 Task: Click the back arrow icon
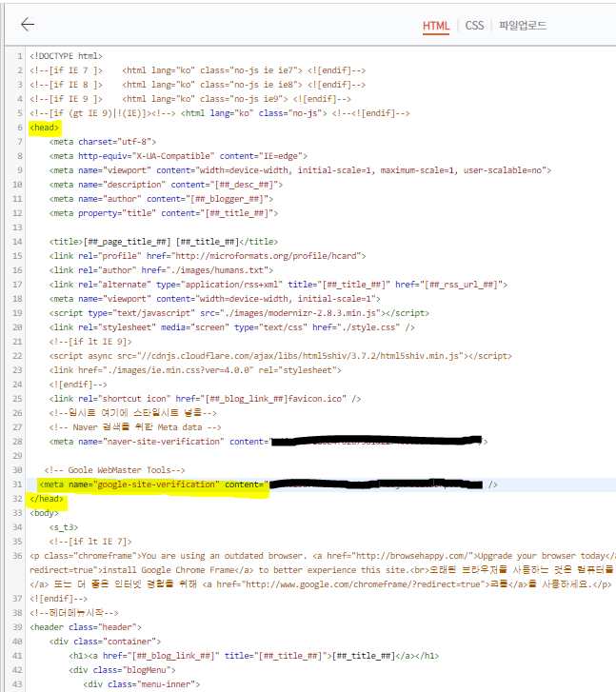(28, 25)
